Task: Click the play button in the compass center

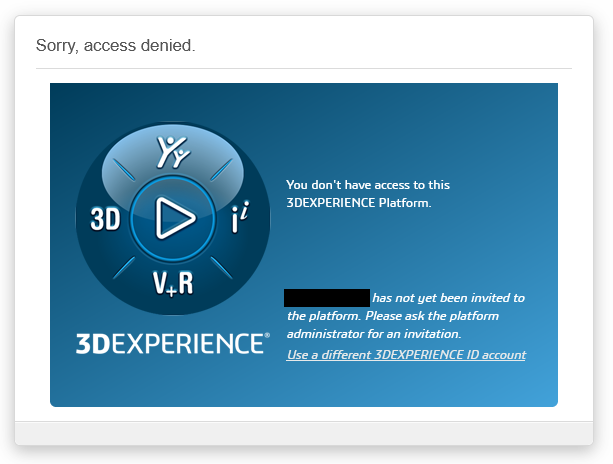Action: 172,217
